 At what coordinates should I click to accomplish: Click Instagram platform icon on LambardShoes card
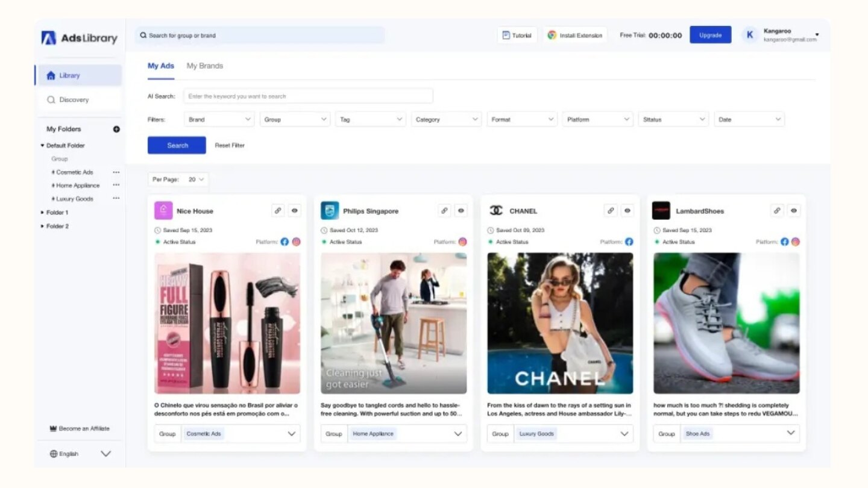click(795, 242)
